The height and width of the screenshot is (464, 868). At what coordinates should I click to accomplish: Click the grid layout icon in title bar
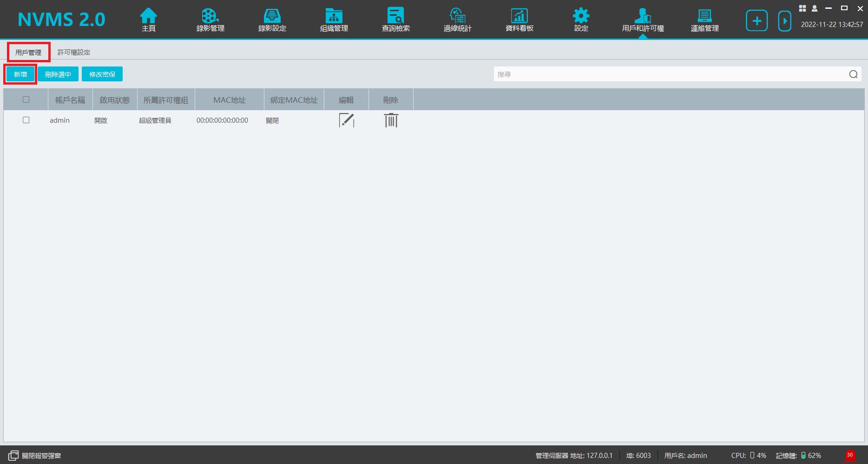(x=802, y=8)
